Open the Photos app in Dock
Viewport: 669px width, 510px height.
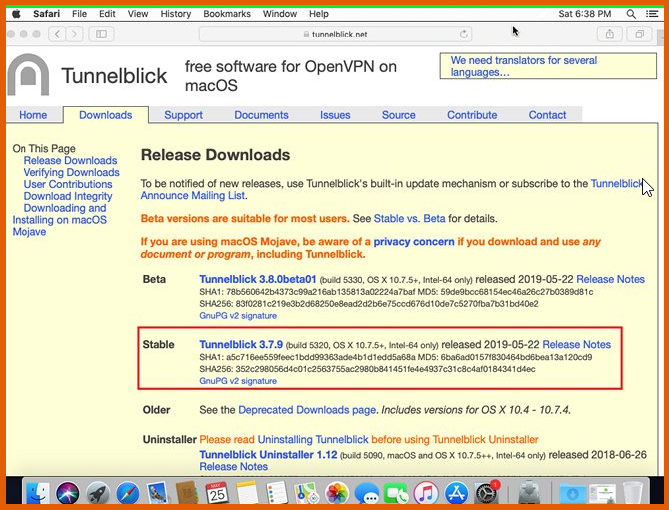click(337, 492)
